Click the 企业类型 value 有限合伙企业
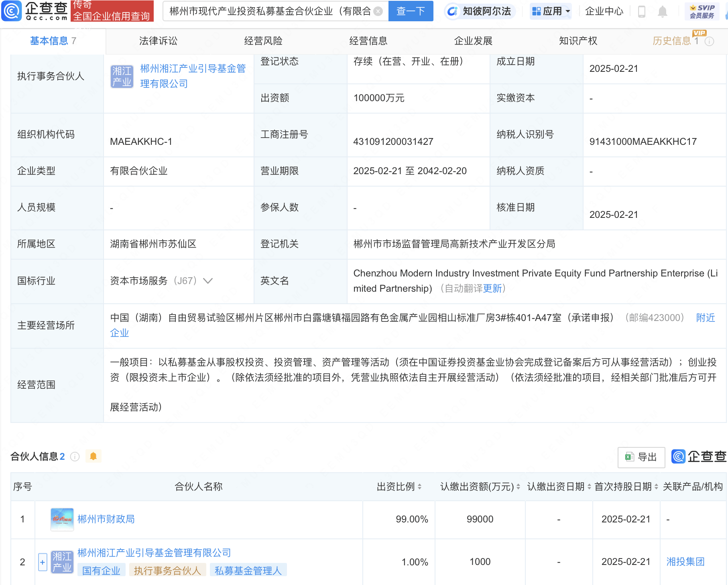The image size is (728, 585). click(139, 171)
